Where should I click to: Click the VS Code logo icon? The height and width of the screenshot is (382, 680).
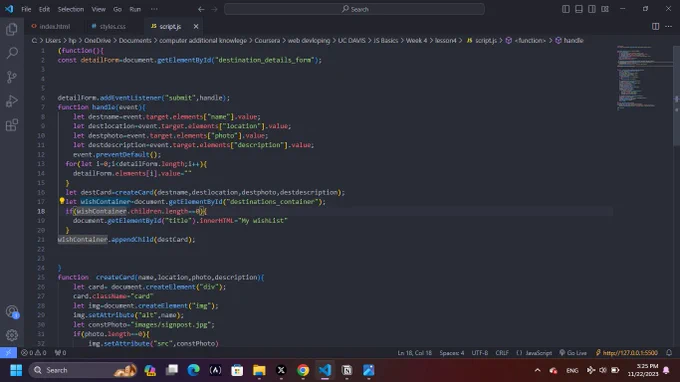[9, 9]
